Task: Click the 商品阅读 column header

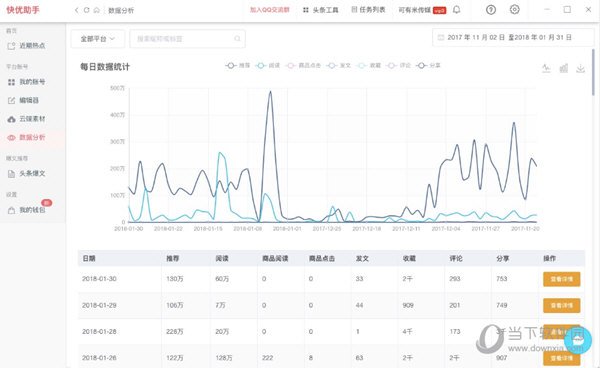Action: pyautogui.click(x=275, y=259)
